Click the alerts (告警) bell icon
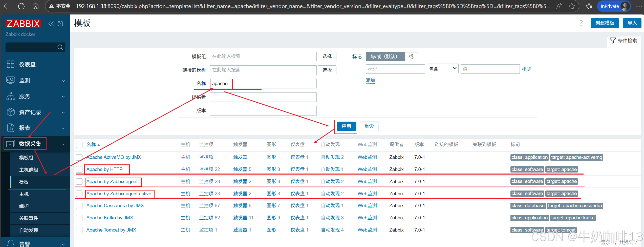The image size is (644, 247). (x=11, y=243)
